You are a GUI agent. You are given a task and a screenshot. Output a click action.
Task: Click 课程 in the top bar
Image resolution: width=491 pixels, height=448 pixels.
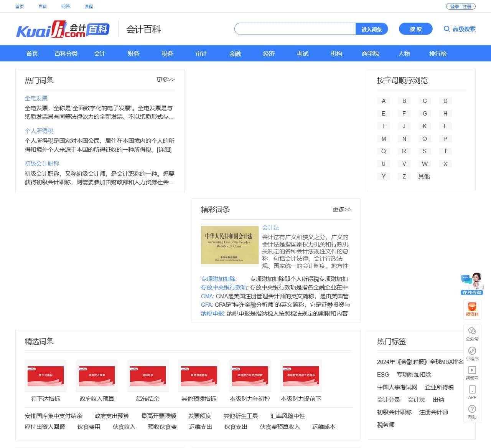tap(89, 7)
